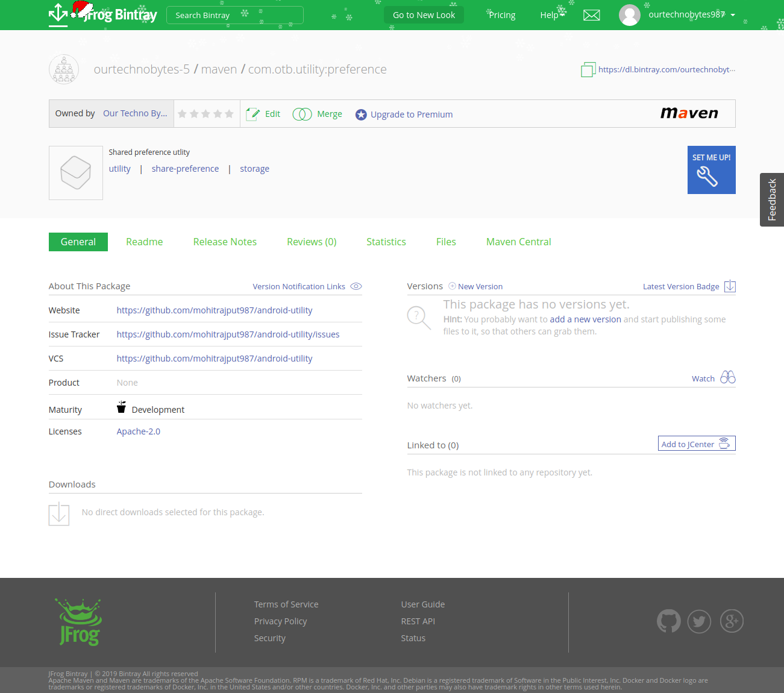The height and width of the screenshot is (693, 784).
Task: Click the Watch link
Action: (703, 378)
